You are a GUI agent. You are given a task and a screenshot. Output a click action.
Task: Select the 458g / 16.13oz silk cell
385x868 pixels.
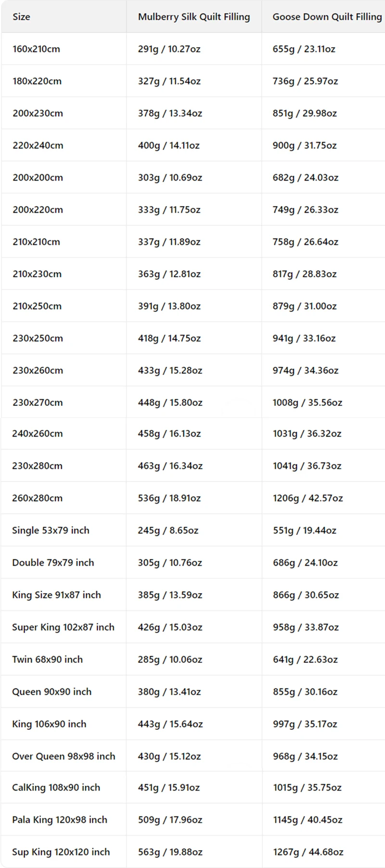pyautogui.click(x=169, y=434)
